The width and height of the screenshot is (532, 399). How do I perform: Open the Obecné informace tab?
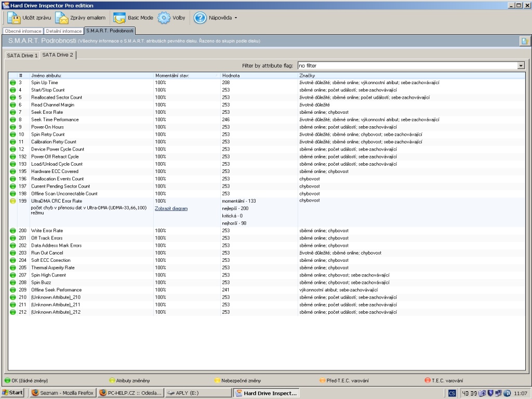pyautogui.click(x=23, y=31)
